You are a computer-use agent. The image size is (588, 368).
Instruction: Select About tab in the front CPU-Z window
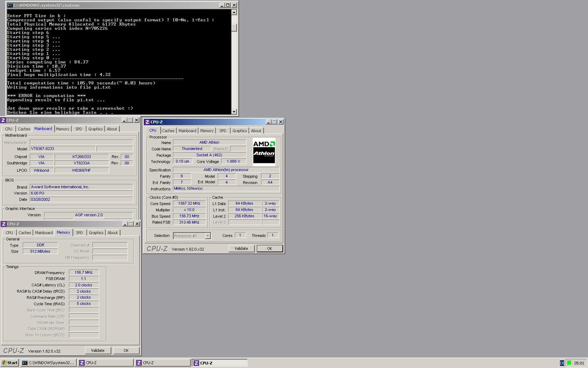[256, 131]
